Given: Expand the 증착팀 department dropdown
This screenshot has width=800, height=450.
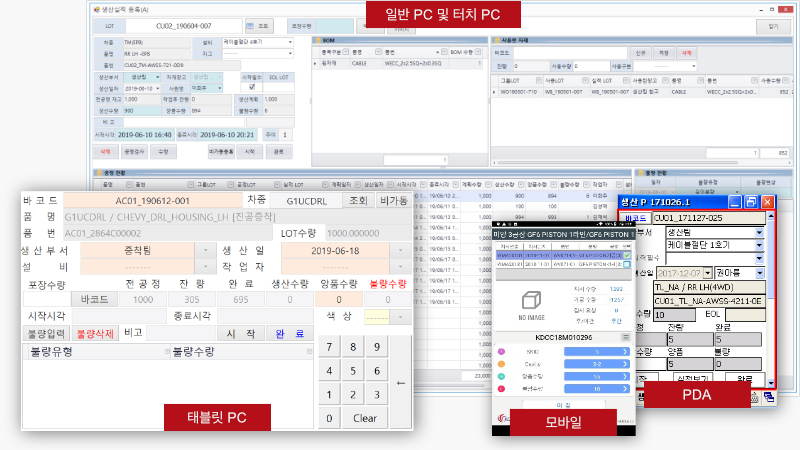Looking at the screenshot, I should click(206, 251).
